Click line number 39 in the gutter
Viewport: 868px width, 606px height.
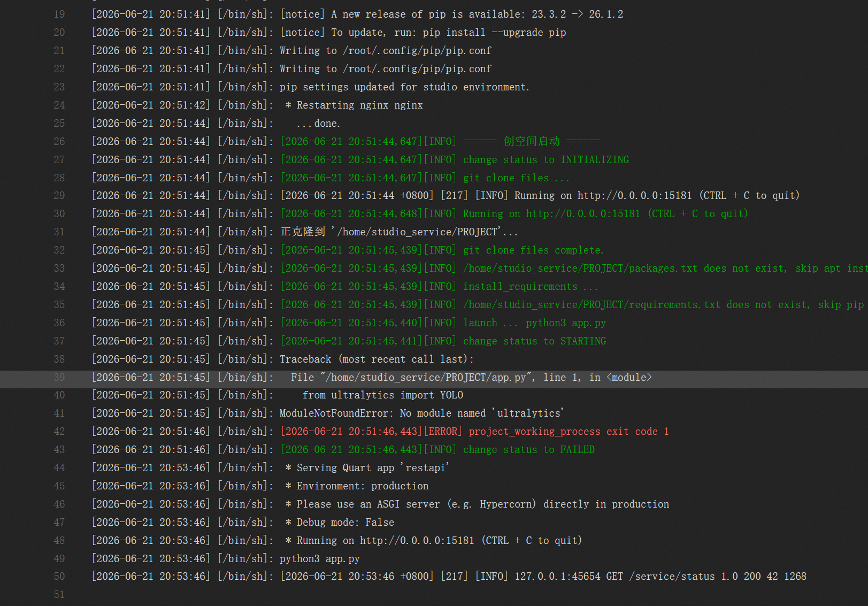click(x=59, y=377)
